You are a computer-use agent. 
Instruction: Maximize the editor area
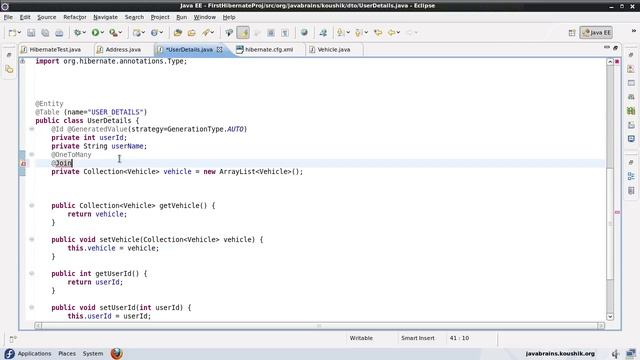point(615,48)
